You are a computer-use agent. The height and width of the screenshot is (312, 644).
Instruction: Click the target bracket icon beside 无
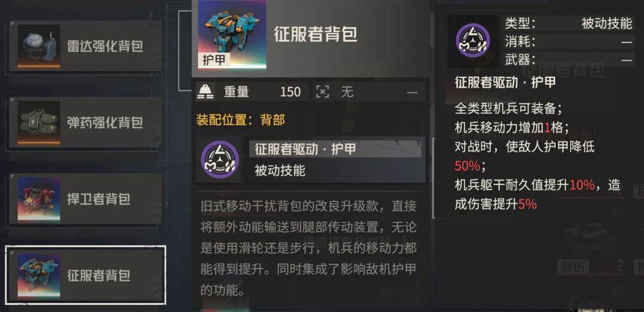(323, 92)
